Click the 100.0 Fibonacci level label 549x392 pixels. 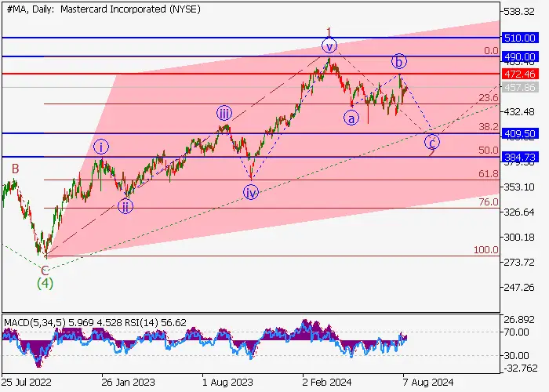[x=486, y=250]
